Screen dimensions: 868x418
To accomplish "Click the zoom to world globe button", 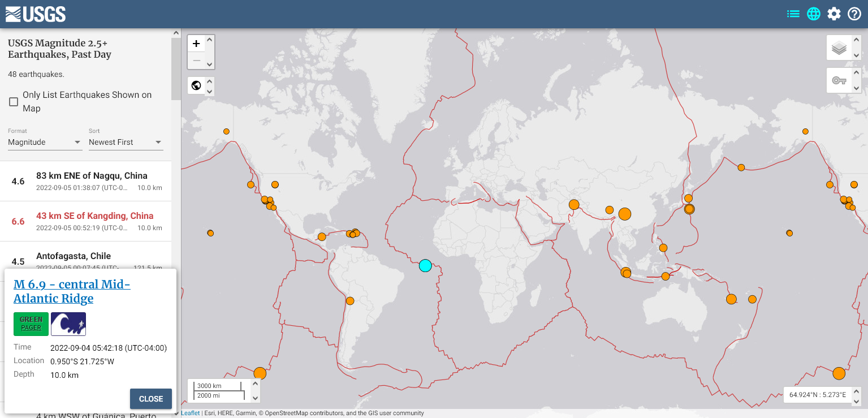I will (196, 85).
